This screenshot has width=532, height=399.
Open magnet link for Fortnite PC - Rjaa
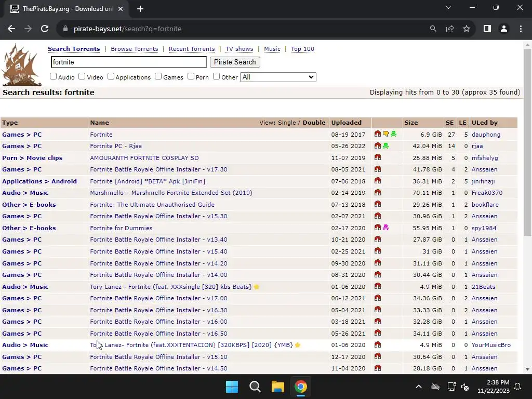[378, 145]
